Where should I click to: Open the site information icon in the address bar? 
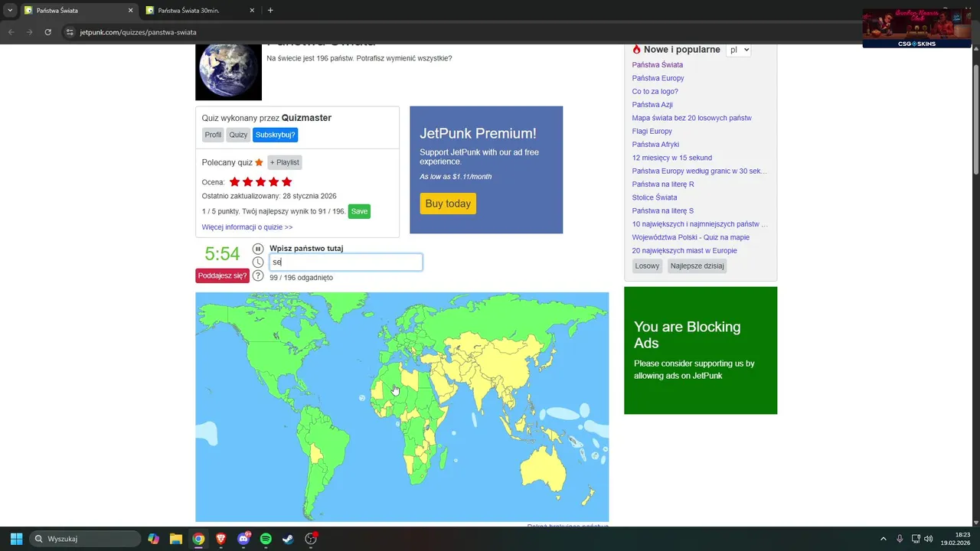coord(70,32)
